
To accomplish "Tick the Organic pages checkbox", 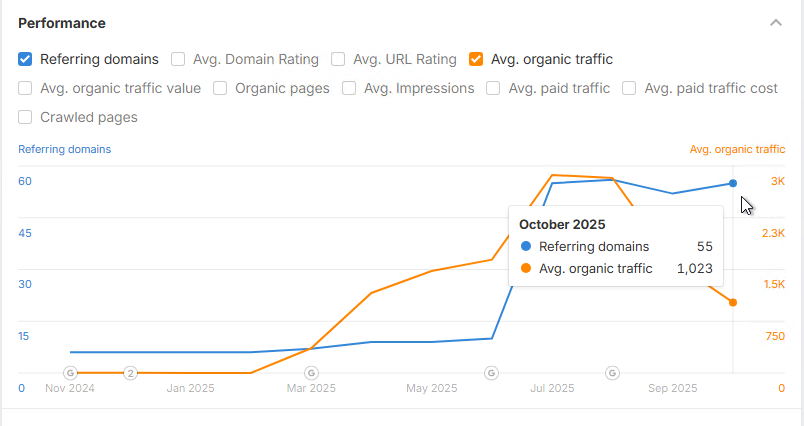I will pyautogui.click(x=220, y=88).
